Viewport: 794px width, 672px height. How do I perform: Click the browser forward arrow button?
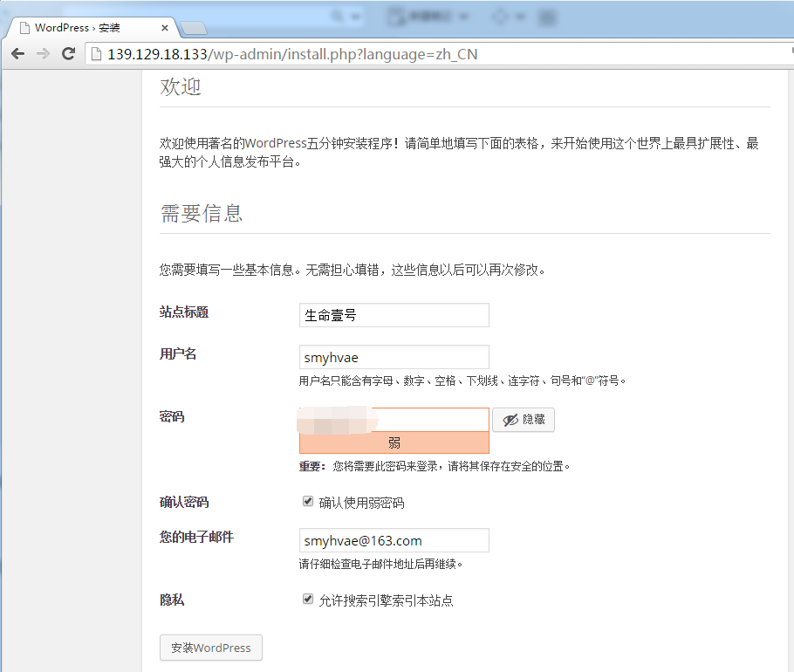43,54
